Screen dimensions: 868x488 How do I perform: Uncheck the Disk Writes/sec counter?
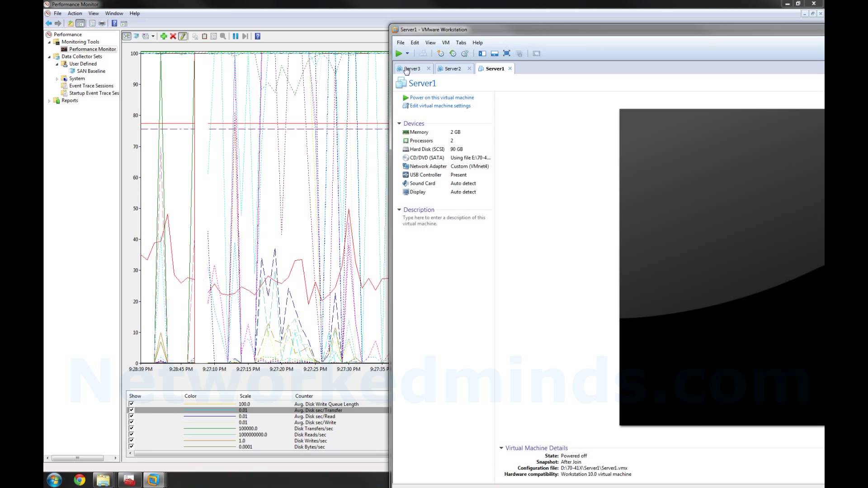pyautogui.click(x=131, y=441)
